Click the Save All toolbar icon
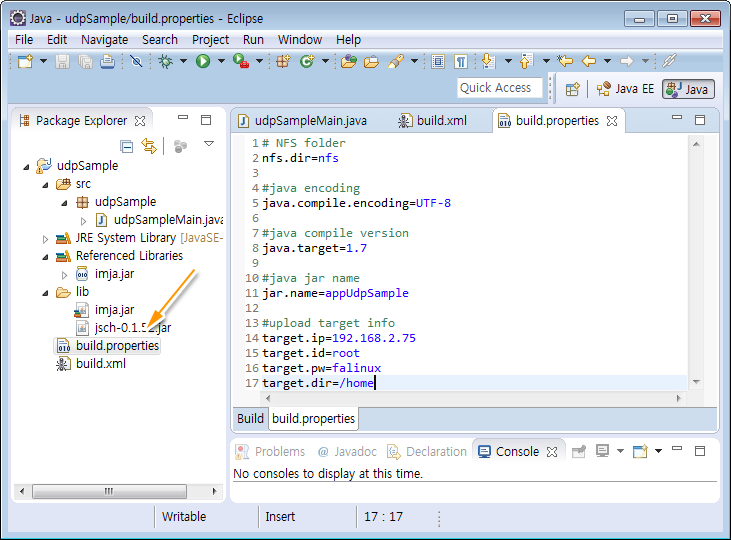The image size is (731, 540). point(85,61)
